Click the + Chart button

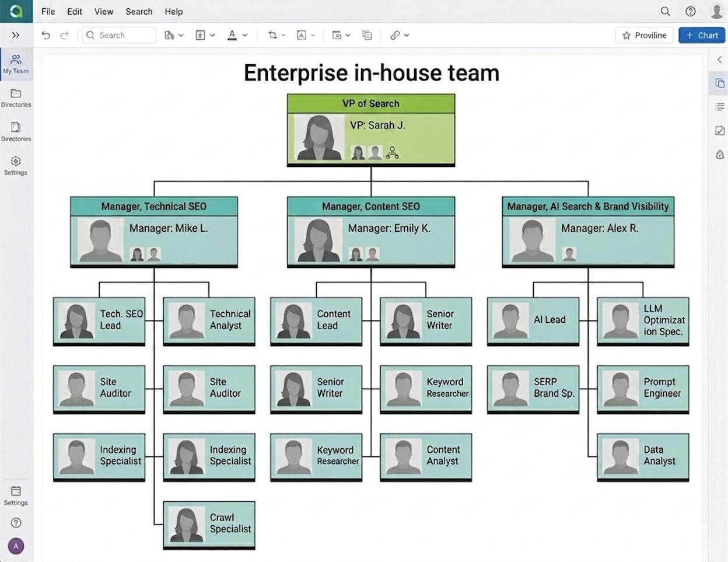click(x=702, y=35)
